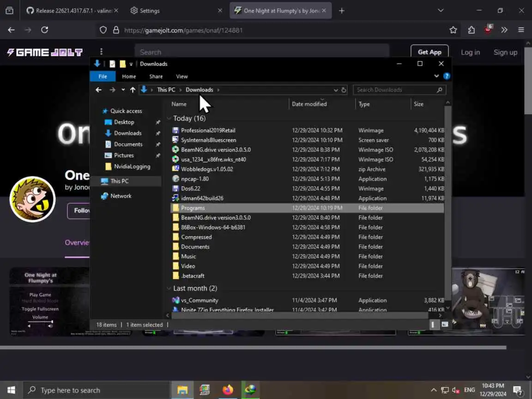This screenshot has height=399, width=532.
Task: Open the Programs folder row
Action: coord(307,208)
